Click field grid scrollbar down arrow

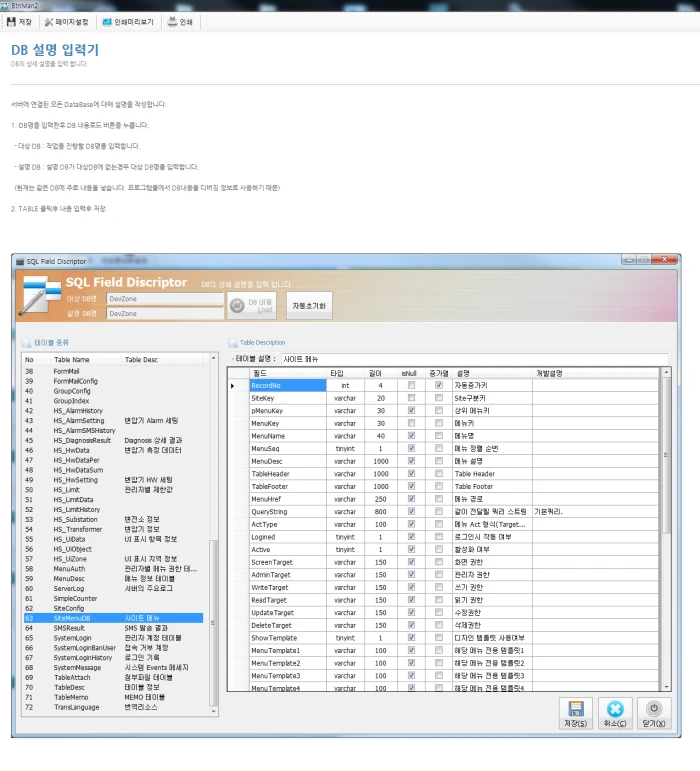point(666,687)
